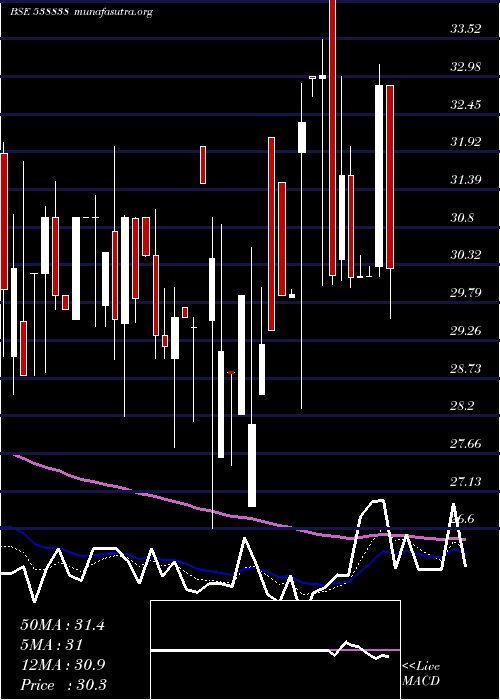Click the <<Live MACD label
The width and height of the screenshot is (500, 700).
[421, 673]
